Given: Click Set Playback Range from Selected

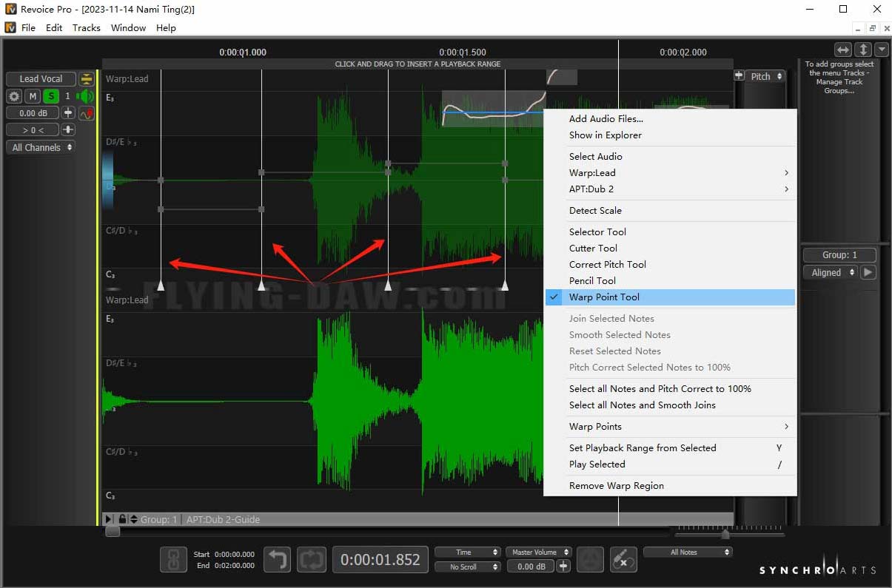Looking at the screenshot, I should click(x=670, y=448).
